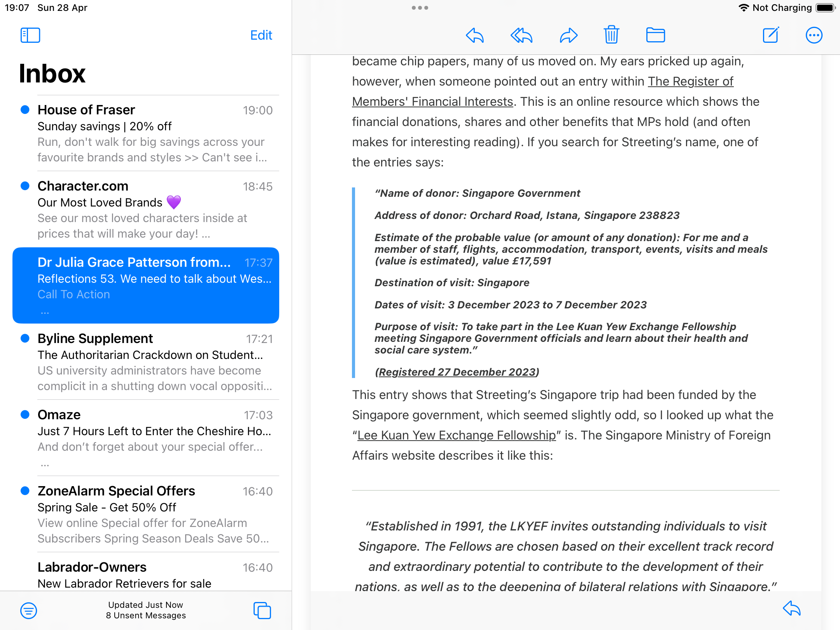
Task: Open the House of Fraser email
Action: point(146,133)
